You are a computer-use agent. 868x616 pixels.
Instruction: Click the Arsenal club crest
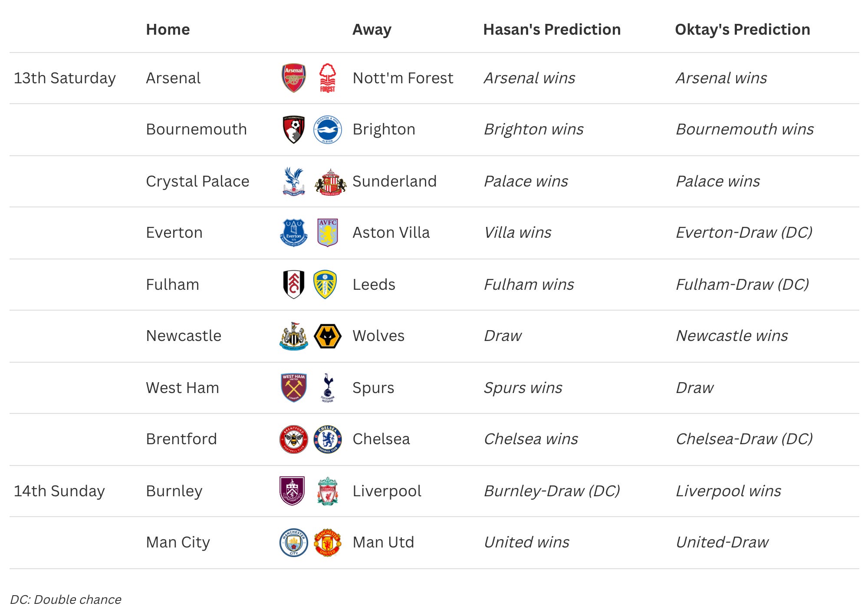tap(294, 78)
